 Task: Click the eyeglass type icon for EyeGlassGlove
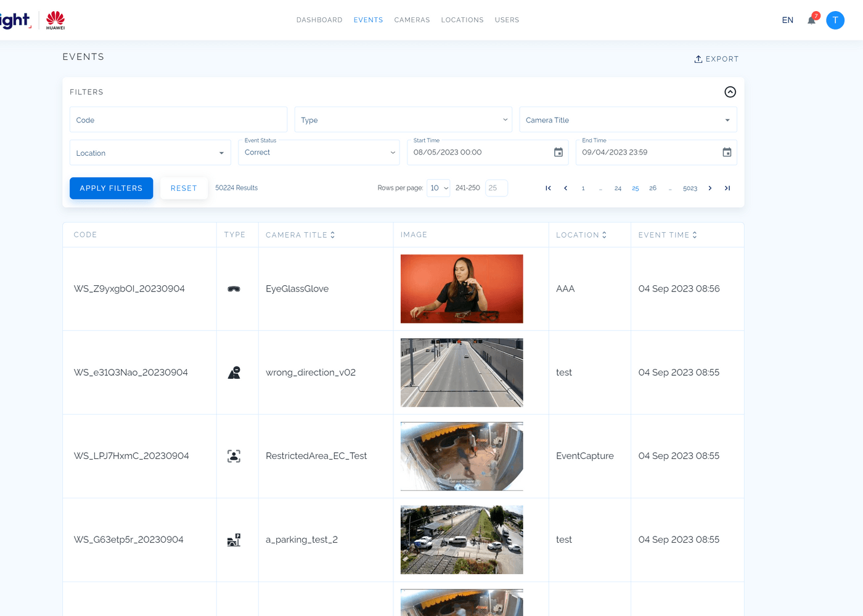234,289
